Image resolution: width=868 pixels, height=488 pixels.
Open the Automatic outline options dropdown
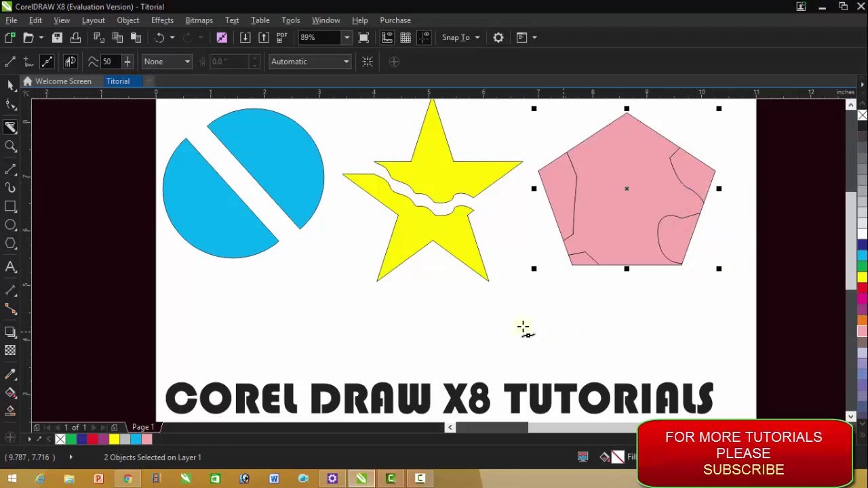[310, 62]
